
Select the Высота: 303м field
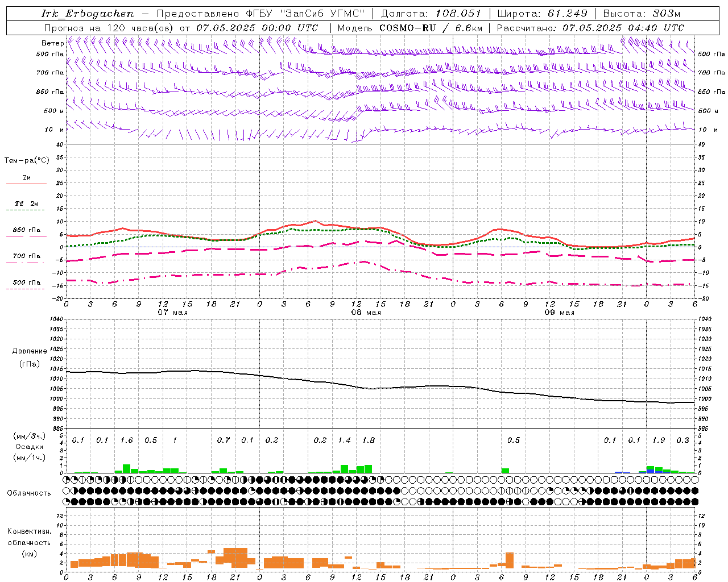[x=642, y=14]
